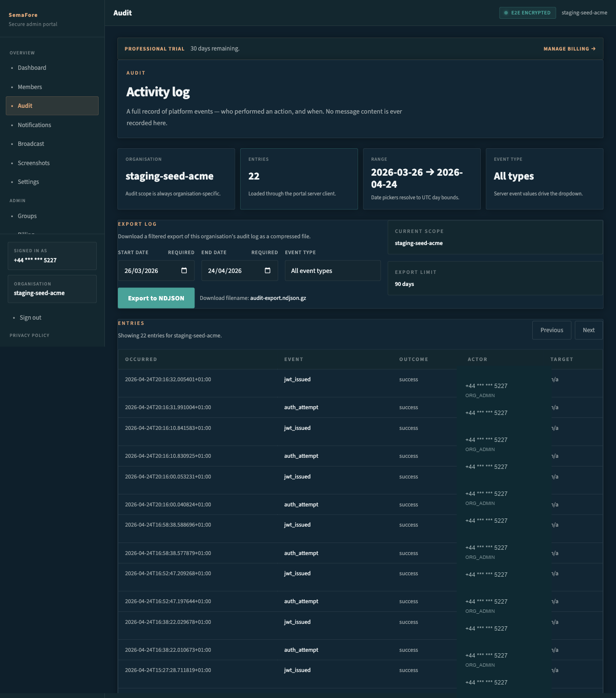The image size is (616, 698).
Task: Open Settings from the sidebar
Action: pyautogui.click(x=28, y=181)
